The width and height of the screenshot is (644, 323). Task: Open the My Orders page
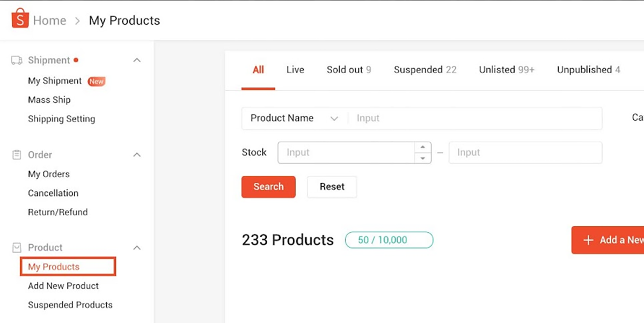click(48, 174)
